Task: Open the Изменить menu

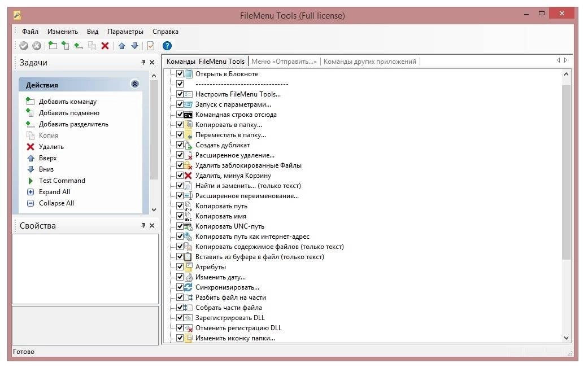Action: (x=63, y=32)
